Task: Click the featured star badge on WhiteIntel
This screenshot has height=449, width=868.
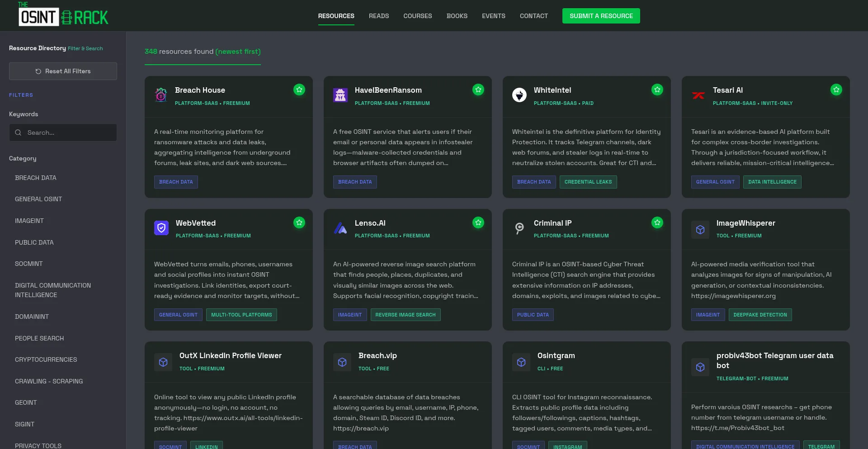Action: tap(657, 90)
